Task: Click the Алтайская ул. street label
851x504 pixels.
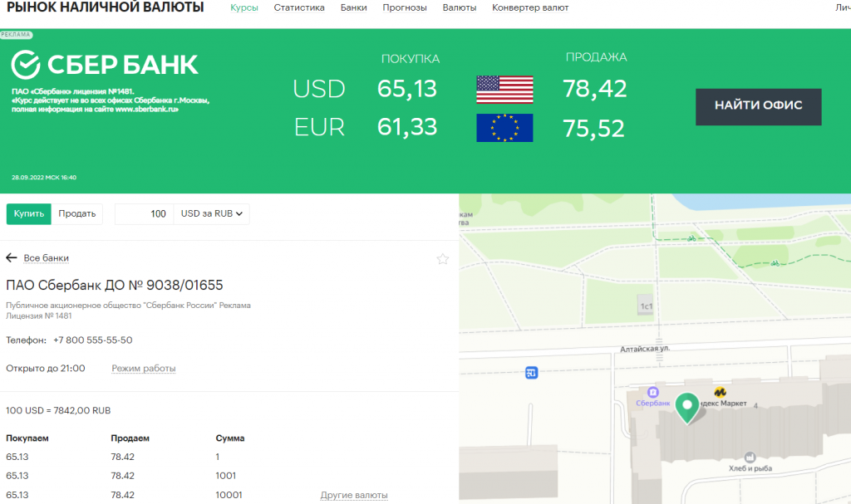Action: click(x=645, y=349)
